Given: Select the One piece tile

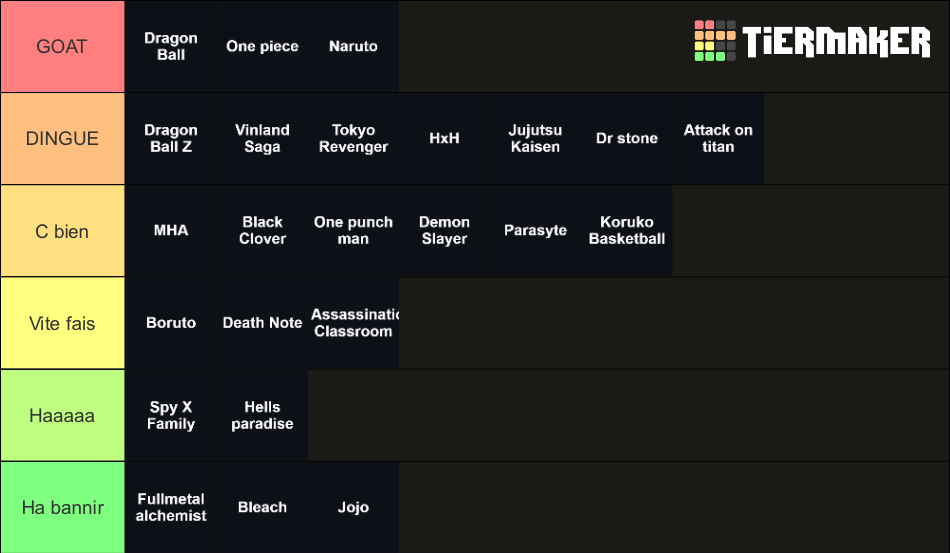Looking at the screenshot, I should point(262,47).
